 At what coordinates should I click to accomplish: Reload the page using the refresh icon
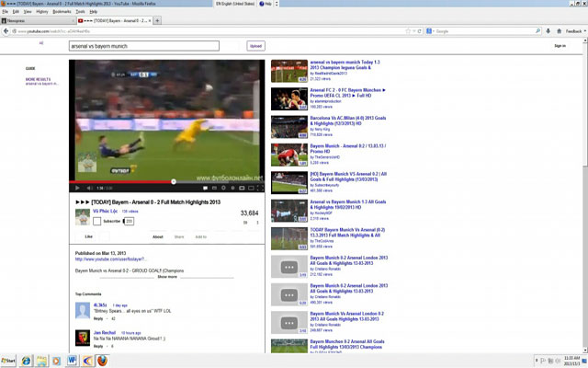click(419, 31)
